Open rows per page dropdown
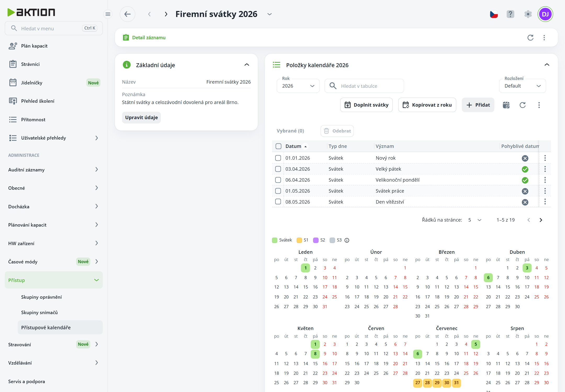This screenshot has height=392, width=565. [x=475, y=220]
